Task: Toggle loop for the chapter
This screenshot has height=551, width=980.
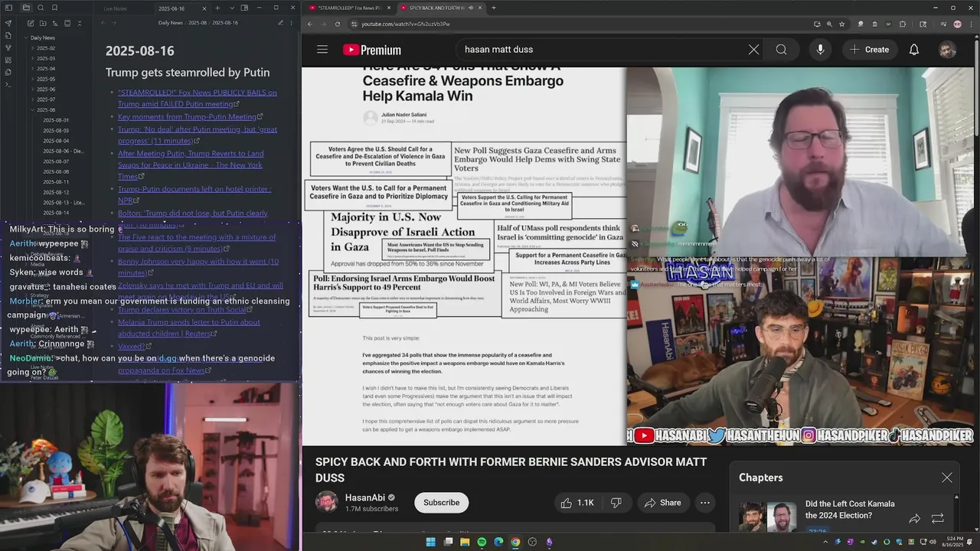Action: click(938, 518)
